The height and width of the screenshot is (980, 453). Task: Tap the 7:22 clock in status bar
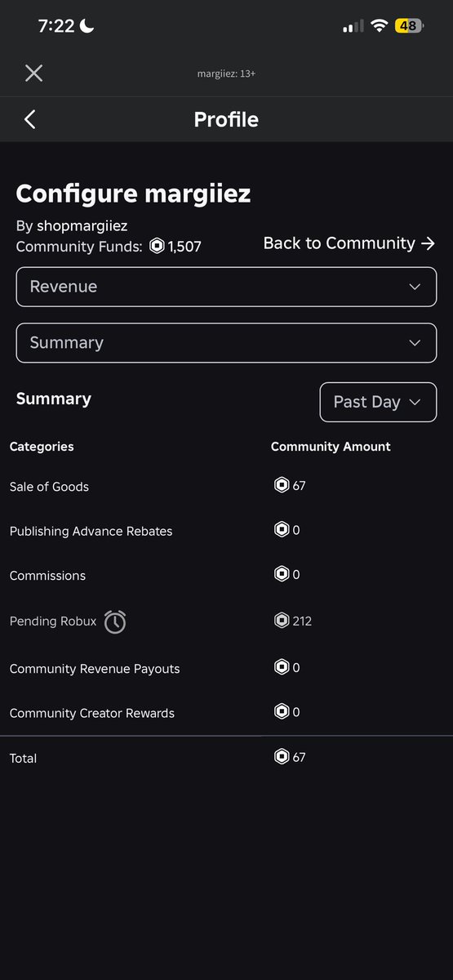56,26
